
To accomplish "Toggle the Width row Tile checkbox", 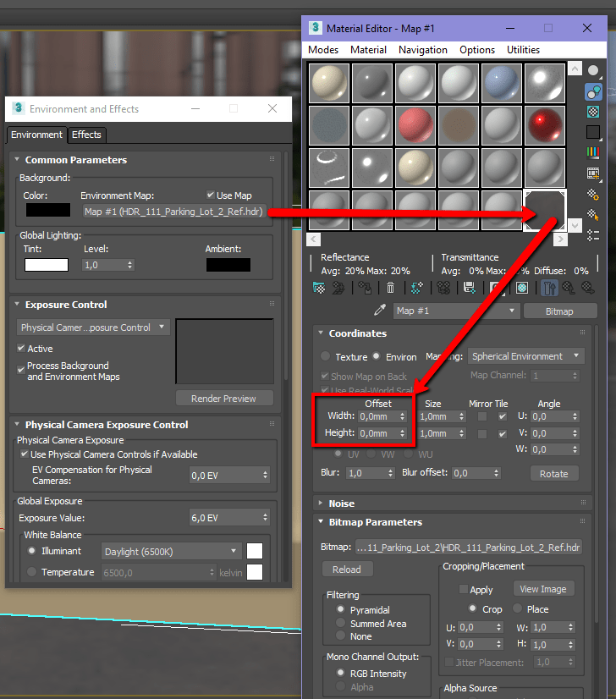I will [x=503, y=416].
